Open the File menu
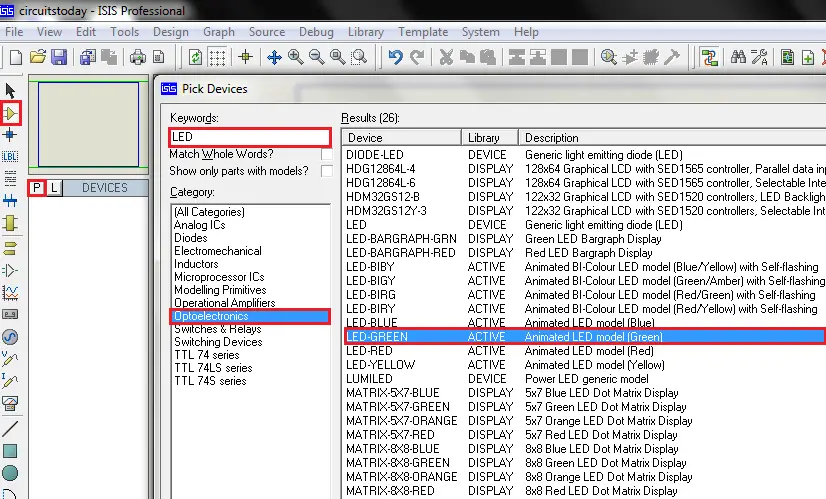The image size is (826, 499). pyautogui.click(x=14, y=32)
